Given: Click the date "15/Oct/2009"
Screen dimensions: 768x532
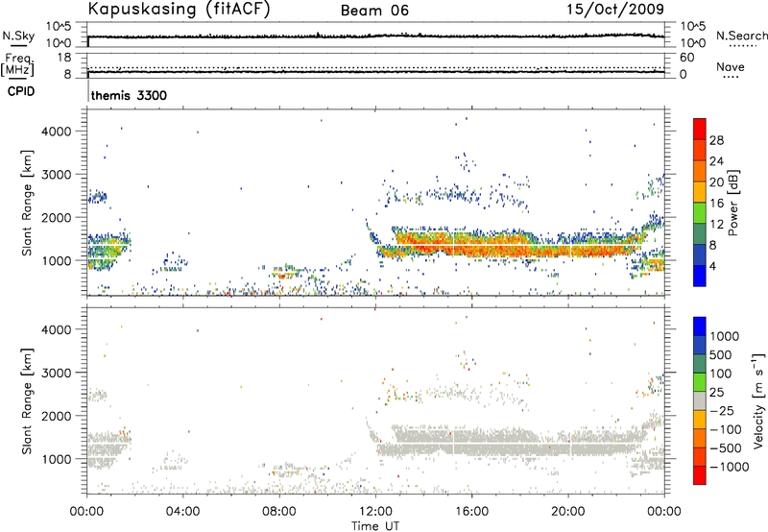Looking at the screenshot, I should pyautogui.click(x=615, y=9).
